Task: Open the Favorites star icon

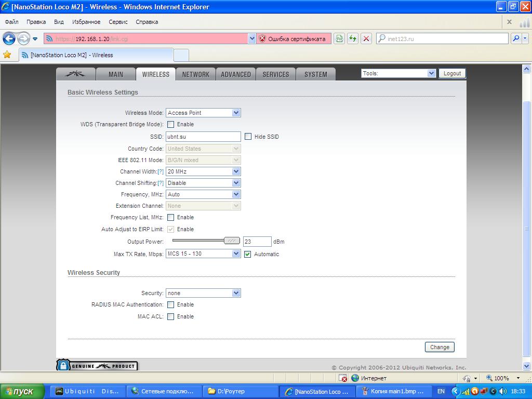Action: pos(7,55)
